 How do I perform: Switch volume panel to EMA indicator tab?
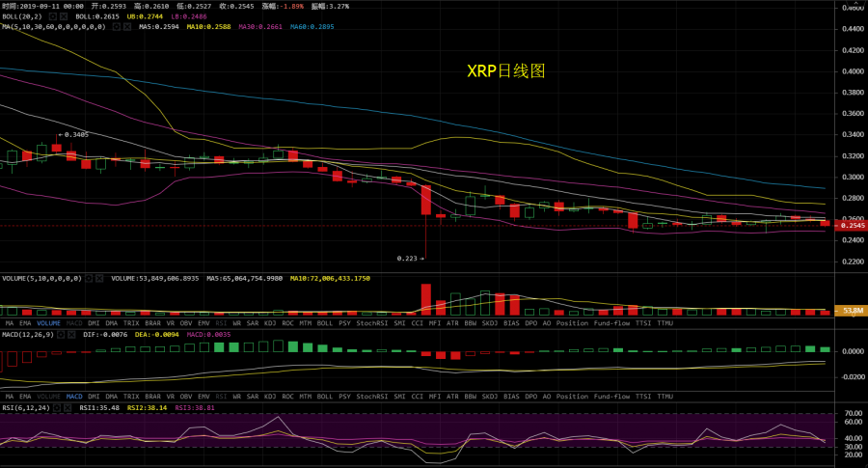coord(25,323)
